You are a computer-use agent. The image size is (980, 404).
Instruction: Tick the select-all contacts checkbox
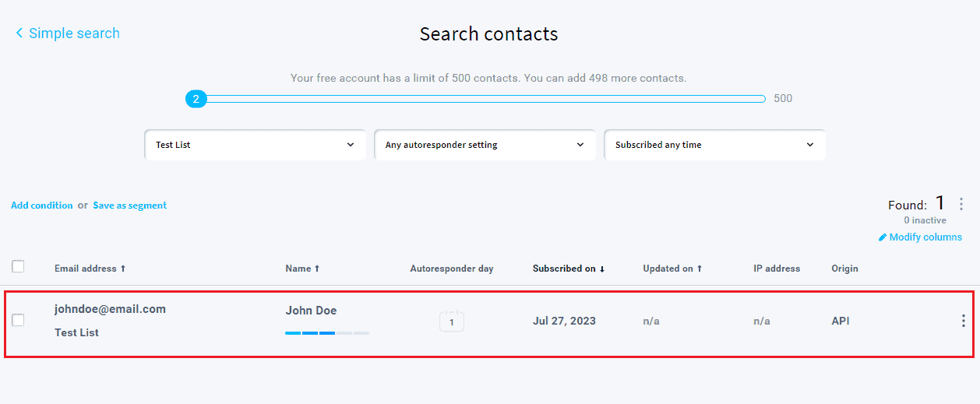pos(18,267)
